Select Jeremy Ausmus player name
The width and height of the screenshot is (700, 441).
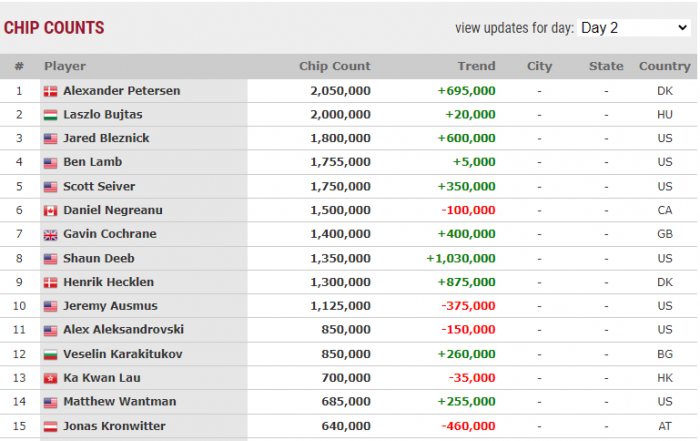pos(110,306)
